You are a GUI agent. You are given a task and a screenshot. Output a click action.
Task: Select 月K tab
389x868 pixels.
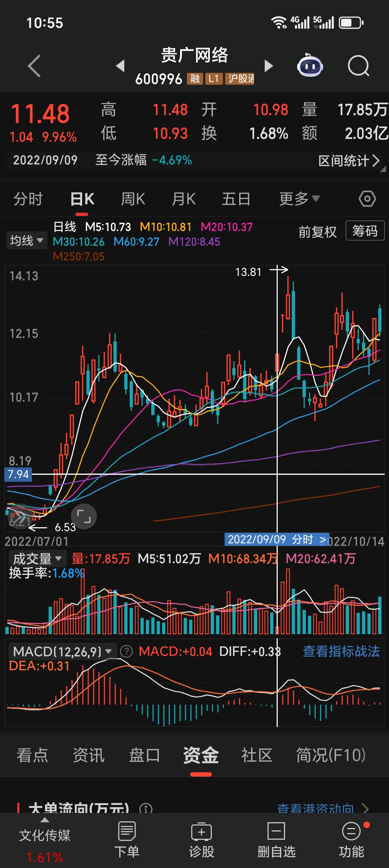pyautogui.click(x=183, y=199)
